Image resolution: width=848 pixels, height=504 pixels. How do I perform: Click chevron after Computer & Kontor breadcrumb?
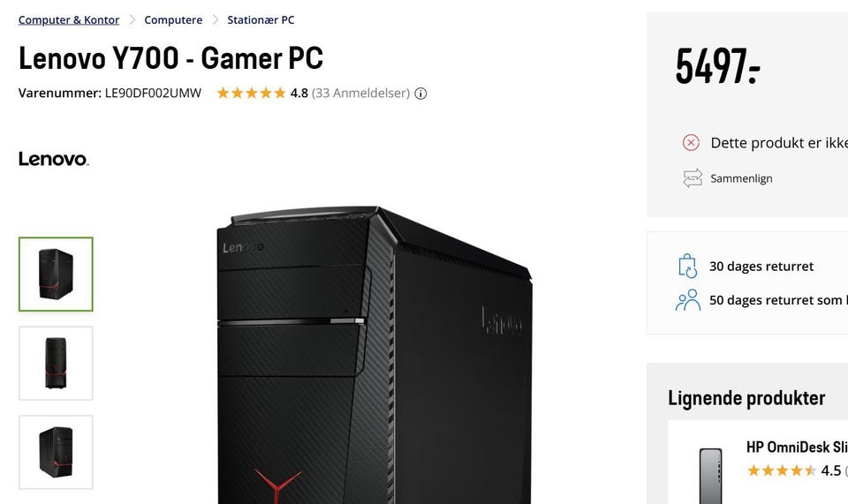pos(132,20)
